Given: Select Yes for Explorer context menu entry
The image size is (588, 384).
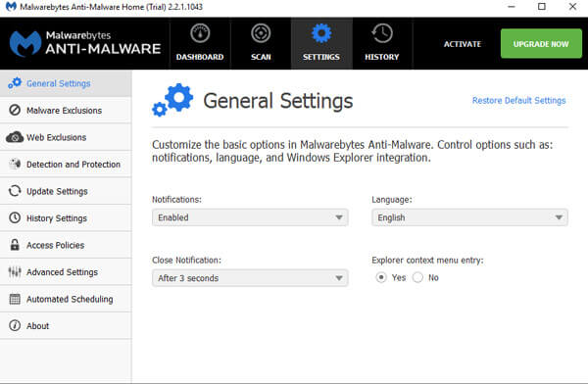Looking at the screenshot, I should (x=381, y=277).
